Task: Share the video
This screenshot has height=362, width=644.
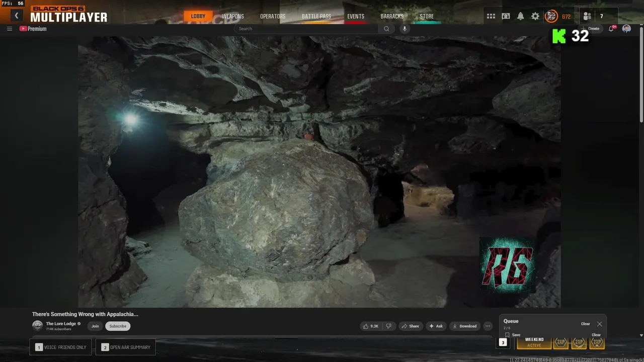Action: 410,326
